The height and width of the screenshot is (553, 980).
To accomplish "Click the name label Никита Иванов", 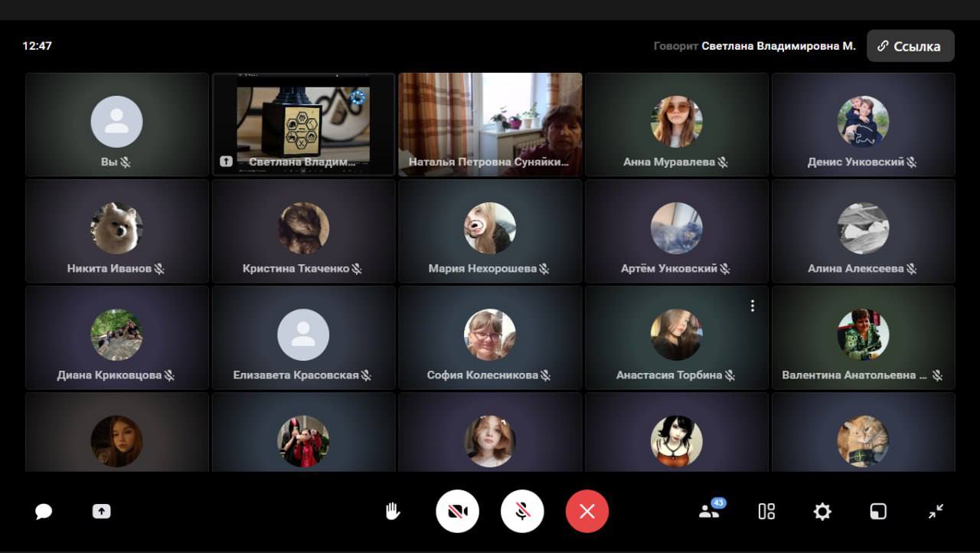I will point(109,269).
